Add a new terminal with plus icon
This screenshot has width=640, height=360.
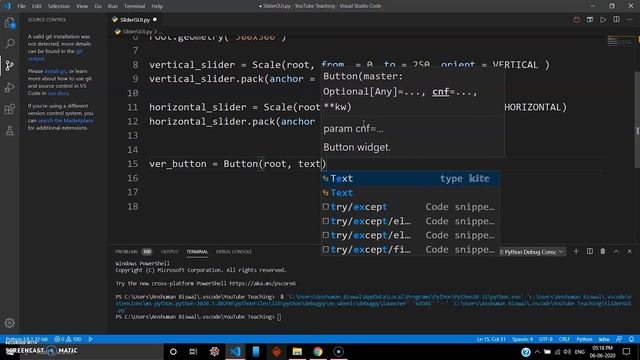[x=576, y=251]
